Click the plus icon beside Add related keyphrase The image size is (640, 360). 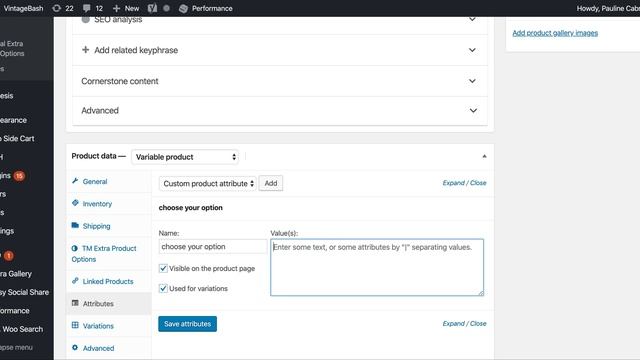pyautogui.click(x=85, y=50)
